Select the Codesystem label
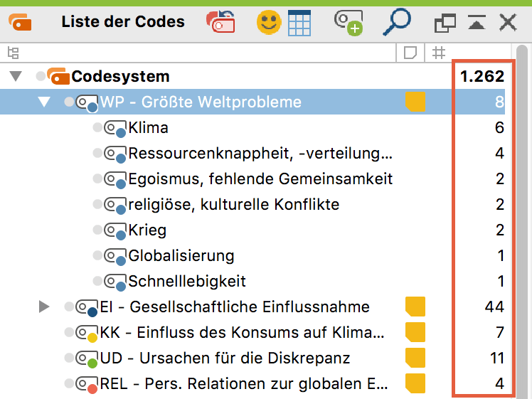This screenshot has width=532, height=399. pos(120,76)
